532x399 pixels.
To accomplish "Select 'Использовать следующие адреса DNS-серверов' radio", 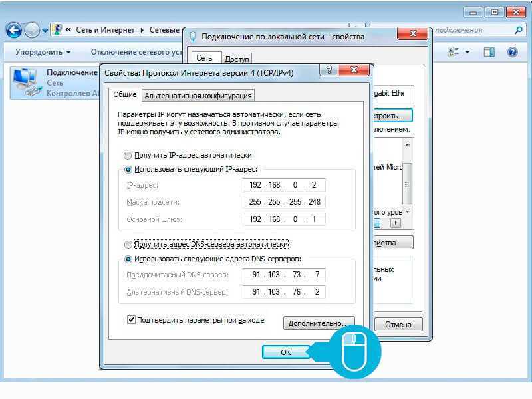I will click(128, 259).
